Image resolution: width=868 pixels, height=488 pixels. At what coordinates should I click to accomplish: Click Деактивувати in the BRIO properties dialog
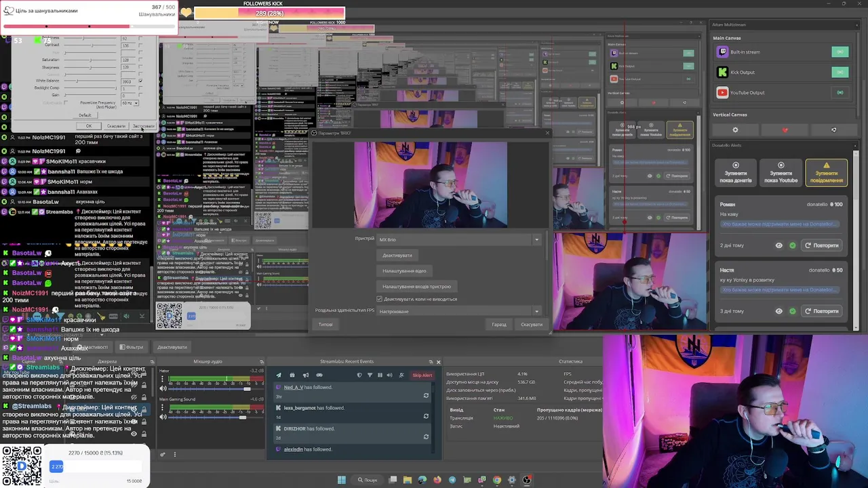point(397,256)
